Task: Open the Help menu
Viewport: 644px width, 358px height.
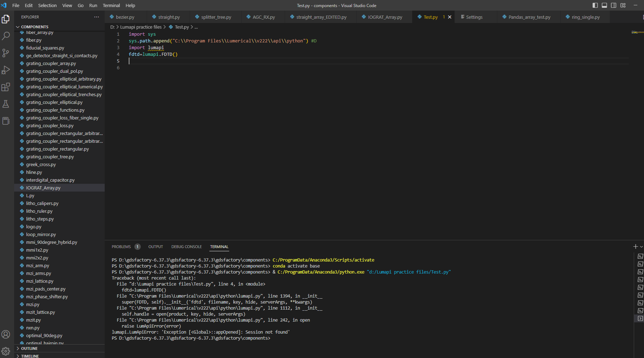Action: [130, 5]
